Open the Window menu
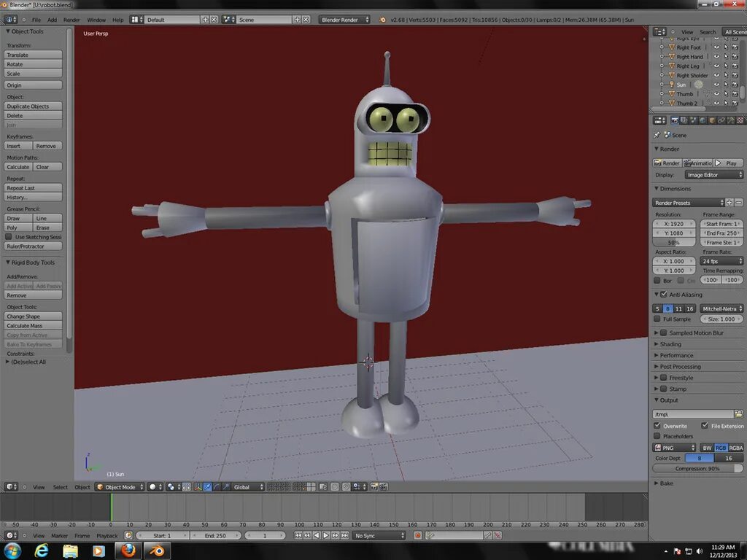The height and width of the screenshot is (560, 747). click(96, 20)
